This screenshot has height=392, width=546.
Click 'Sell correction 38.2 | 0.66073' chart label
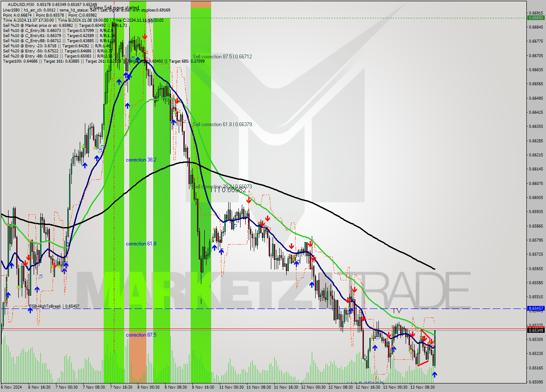pyautogui.click(x=222, y=187)
